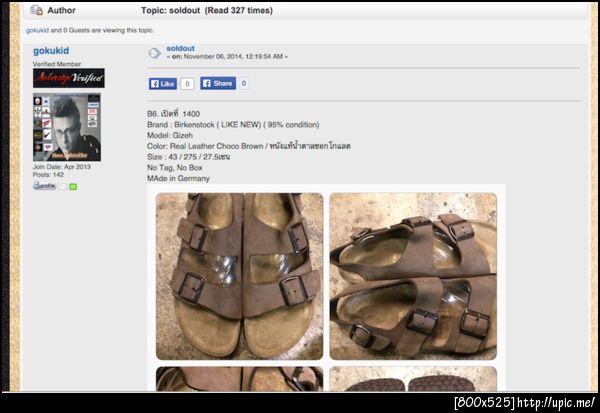Click the green online status icon
Viewport: 600px width, 413px height.
click(x=73, y=187)
